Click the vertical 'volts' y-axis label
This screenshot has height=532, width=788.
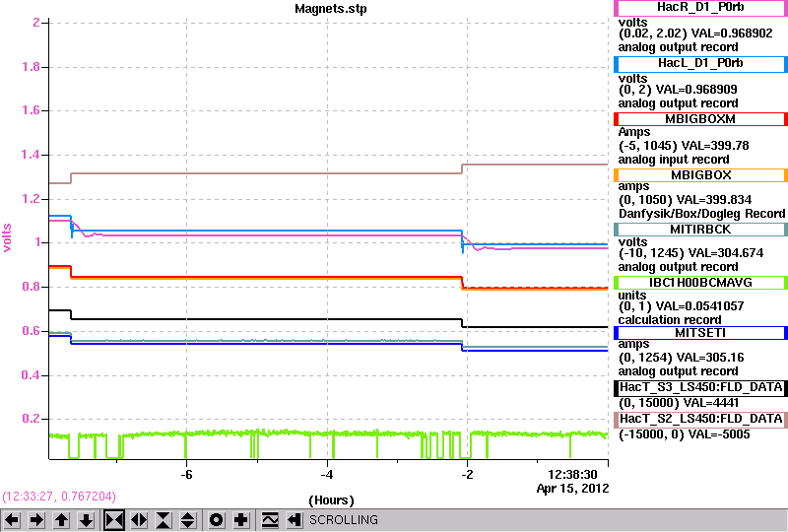(7, 237)
